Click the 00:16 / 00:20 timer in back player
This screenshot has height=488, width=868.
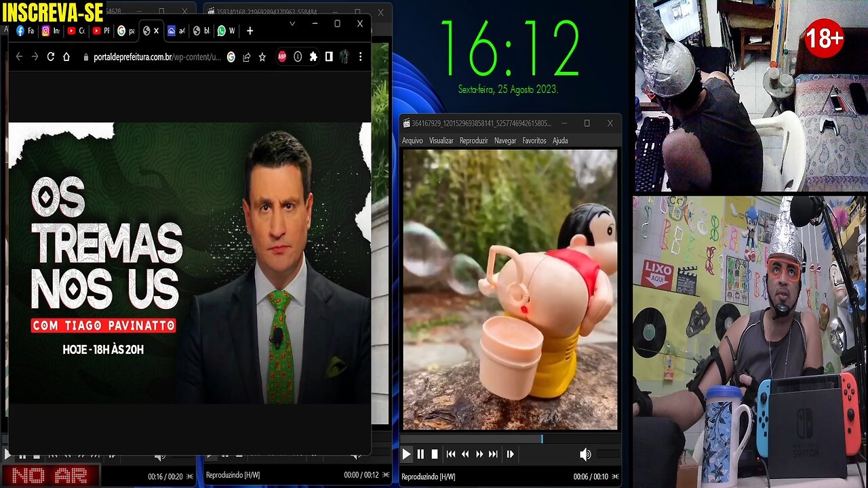click(x=165, y=476)
